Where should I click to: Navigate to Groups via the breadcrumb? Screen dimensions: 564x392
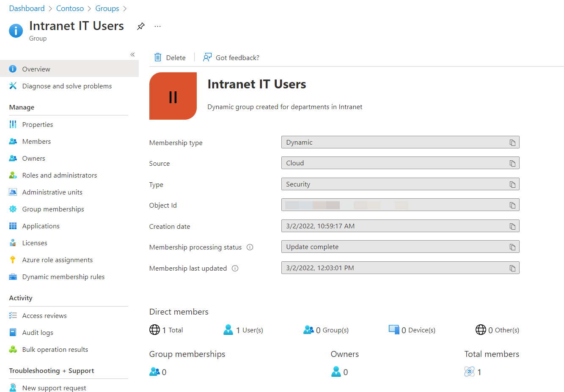[107, 8]
